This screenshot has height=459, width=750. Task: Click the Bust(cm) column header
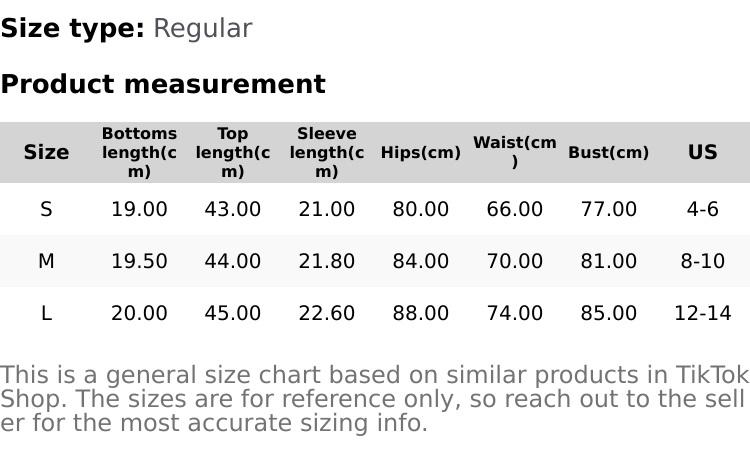(609, 153)
